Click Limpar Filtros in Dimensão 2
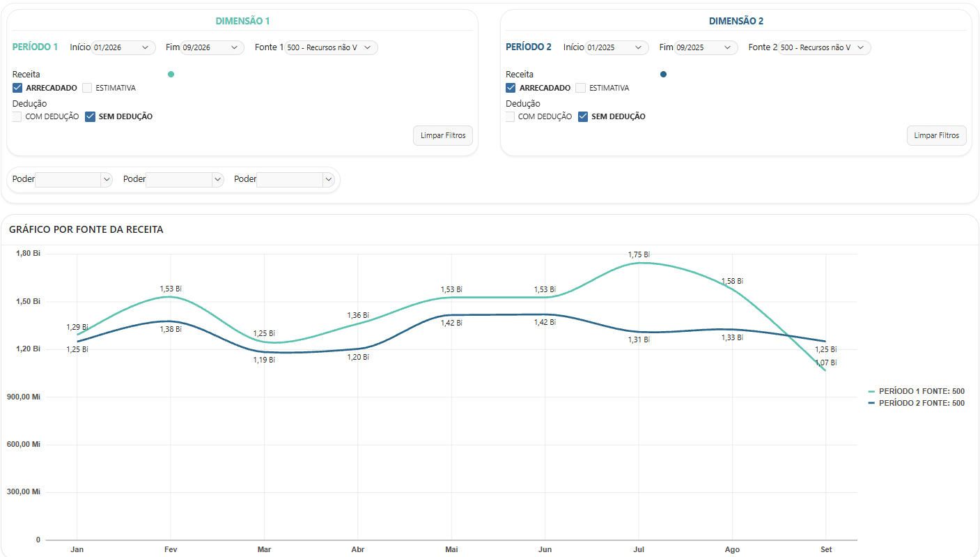 937,135
